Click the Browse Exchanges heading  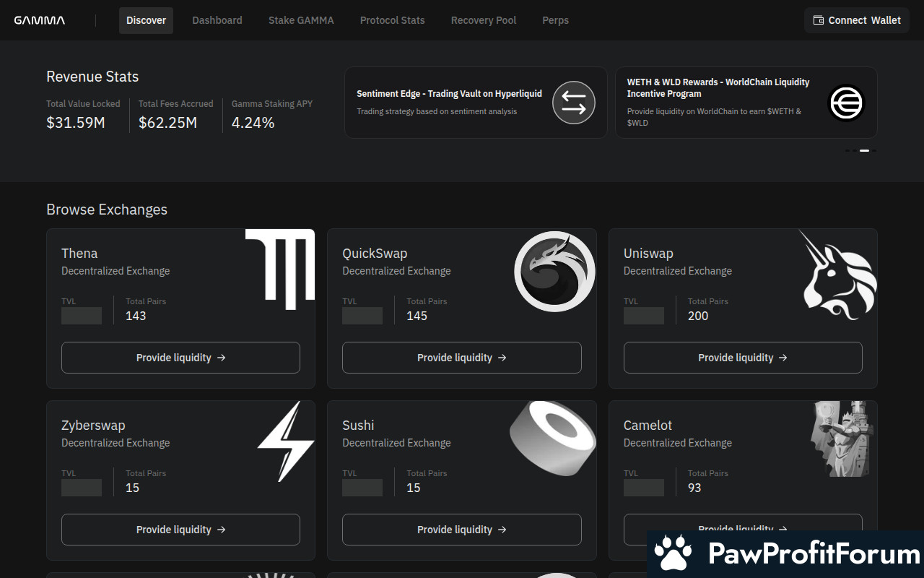[107, 210]
